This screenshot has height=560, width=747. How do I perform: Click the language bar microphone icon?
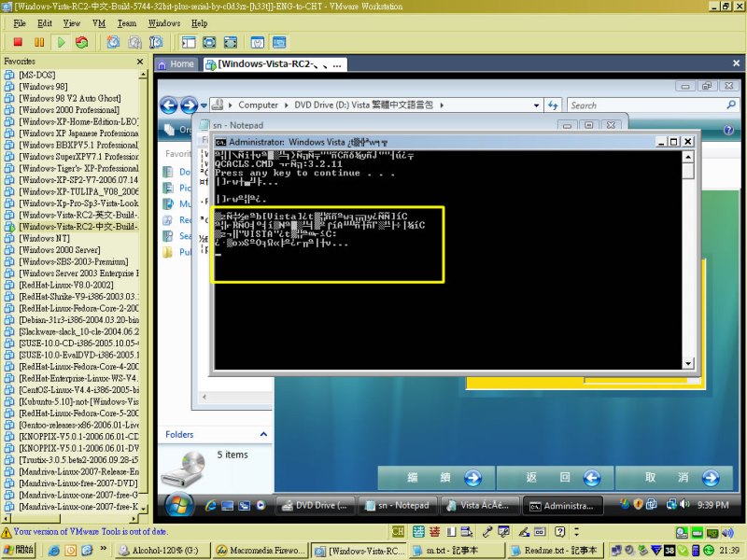coord(486,531)
